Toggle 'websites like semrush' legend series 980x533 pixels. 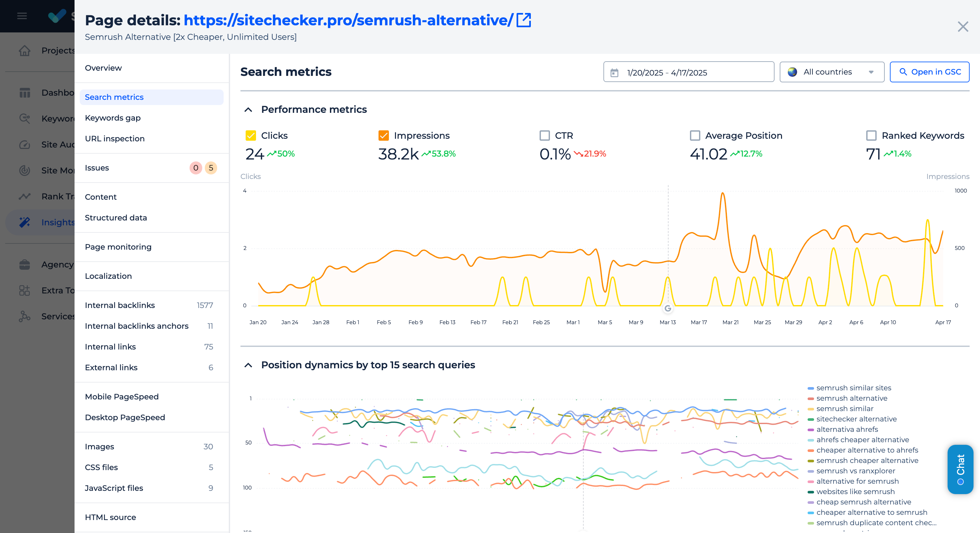tap(851, 492)
